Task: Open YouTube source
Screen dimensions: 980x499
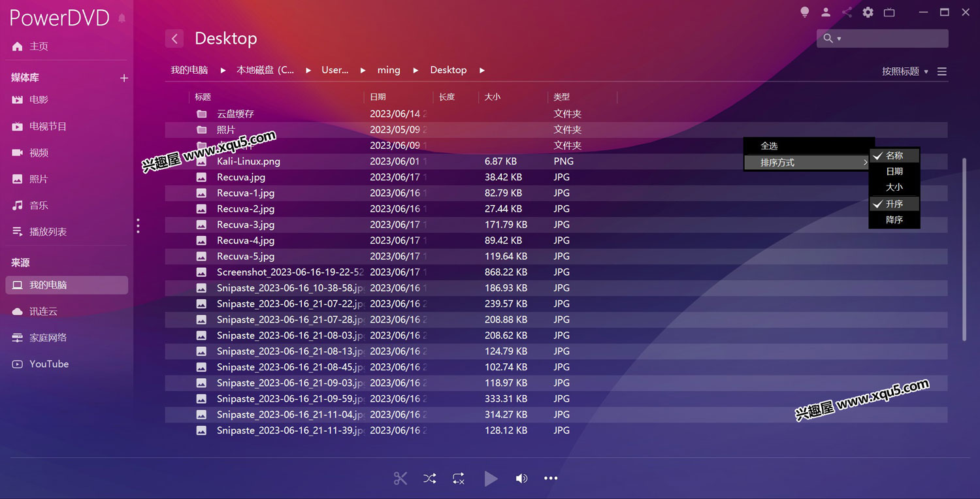Action: pyautogui.click(x=40, y=364)
